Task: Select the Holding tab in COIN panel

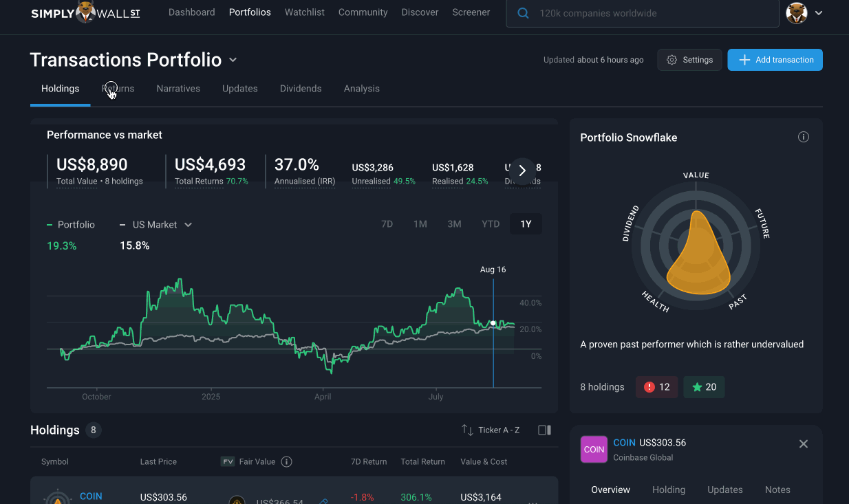Action: 669,490
